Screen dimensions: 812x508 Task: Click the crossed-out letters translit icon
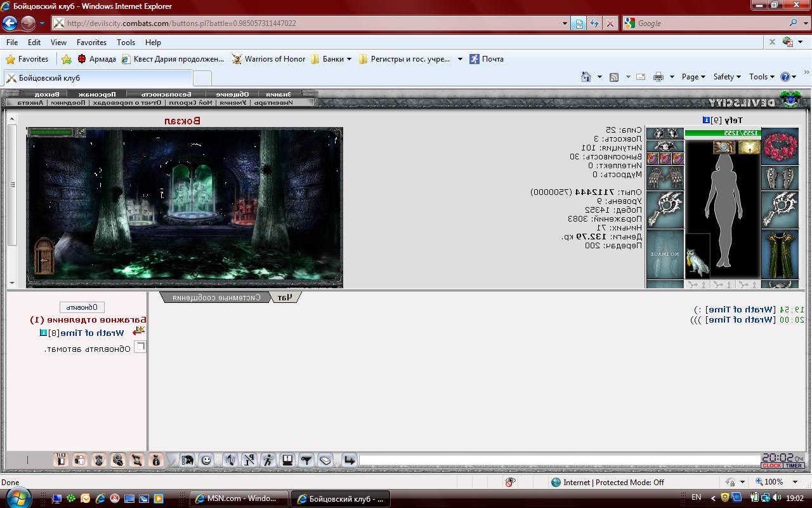[x=249, y=460]
